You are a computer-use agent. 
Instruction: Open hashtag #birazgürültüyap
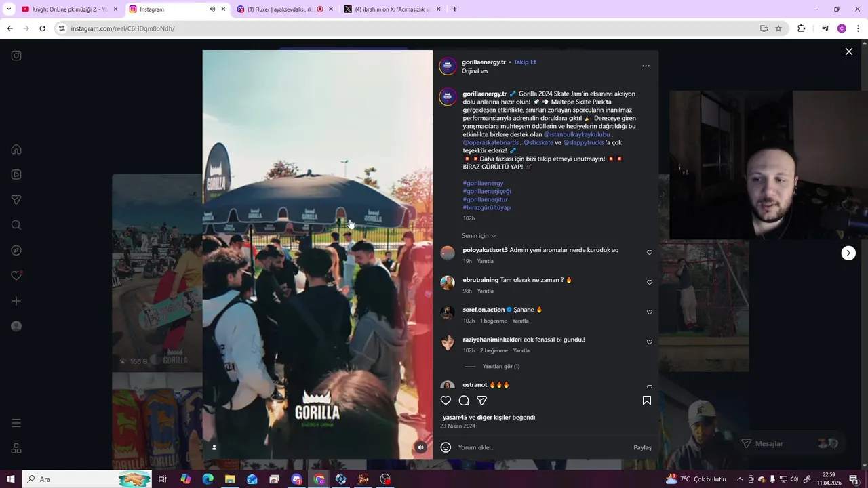coord(486,207)
